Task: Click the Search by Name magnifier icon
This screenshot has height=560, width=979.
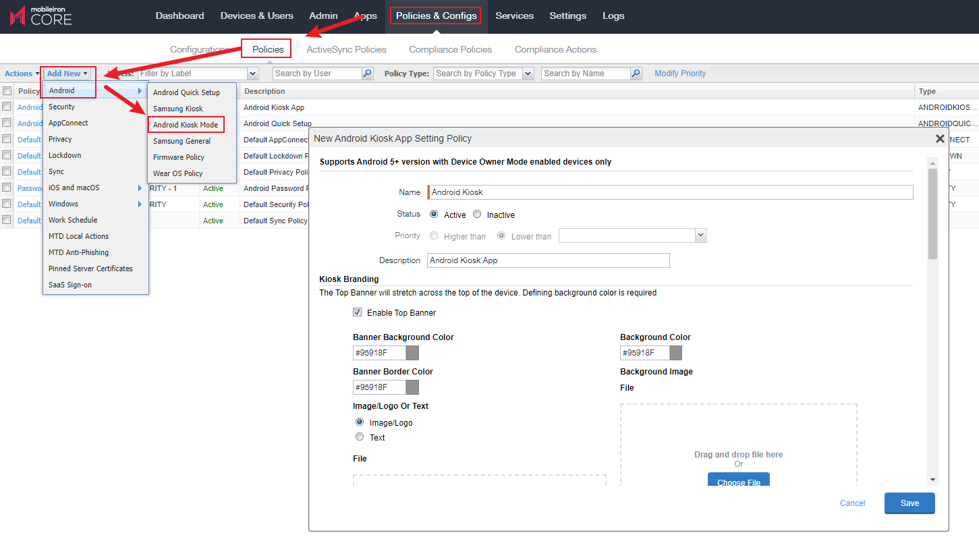Action: [636, 74]
